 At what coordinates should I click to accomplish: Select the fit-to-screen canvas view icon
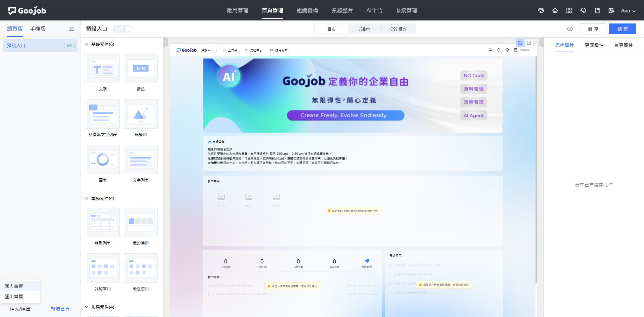[x=520, y=43]
